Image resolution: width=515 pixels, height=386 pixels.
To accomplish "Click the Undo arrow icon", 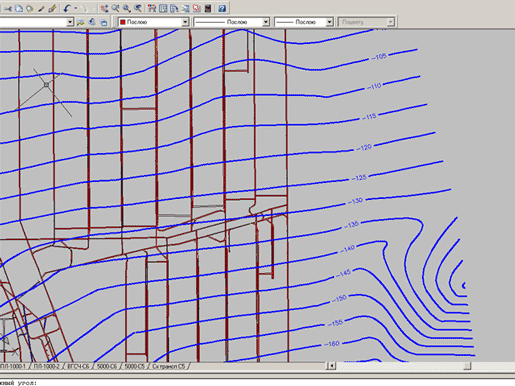I will (67, 8).
